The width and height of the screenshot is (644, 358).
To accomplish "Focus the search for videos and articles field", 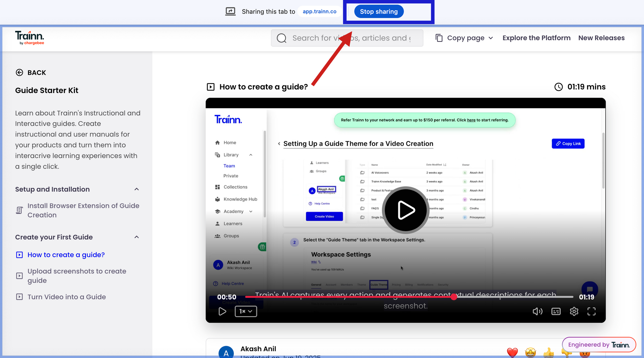I will click(347, 38).
